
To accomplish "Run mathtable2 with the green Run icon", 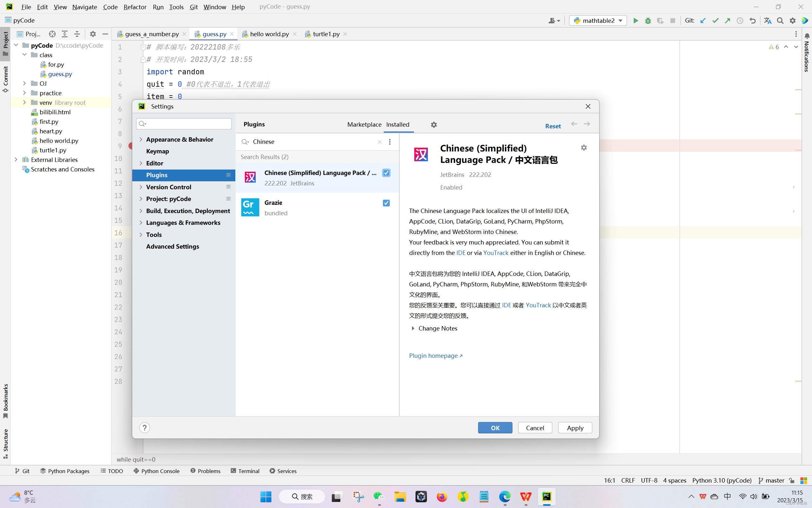I will coord(636,21).
